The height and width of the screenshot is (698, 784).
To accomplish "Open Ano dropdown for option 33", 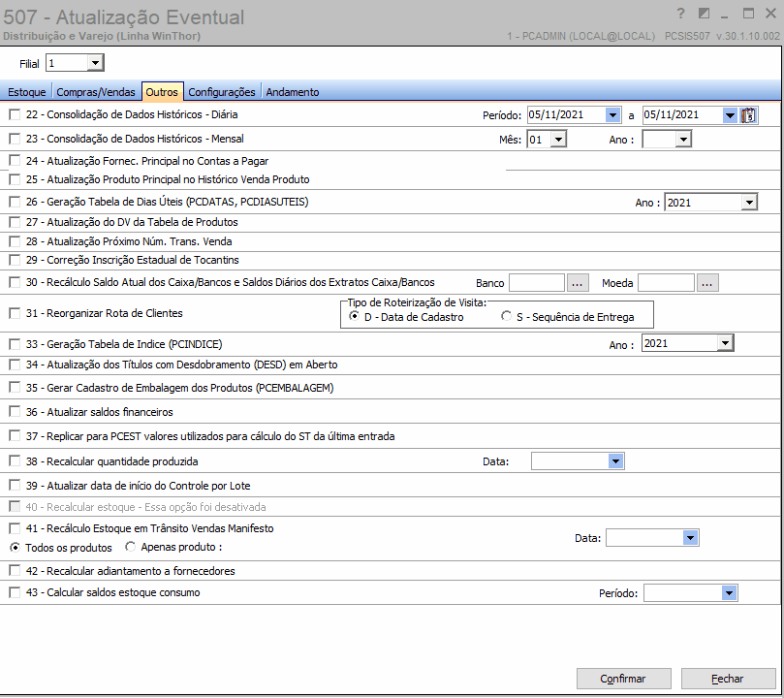I will click(725, 343).
